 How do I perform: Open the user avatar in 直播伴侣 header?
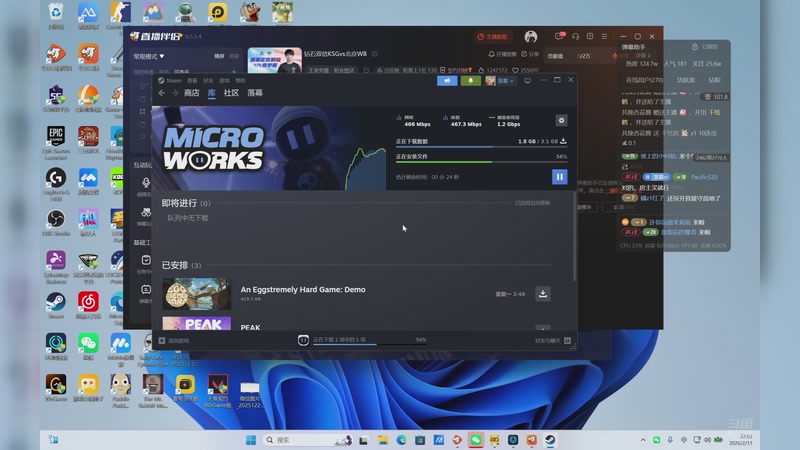(531, 37)
